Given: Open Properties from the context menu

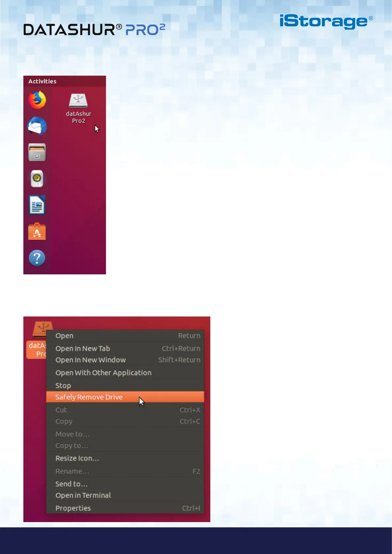Looking at the screenshot, I should click(x=125, y=508).
